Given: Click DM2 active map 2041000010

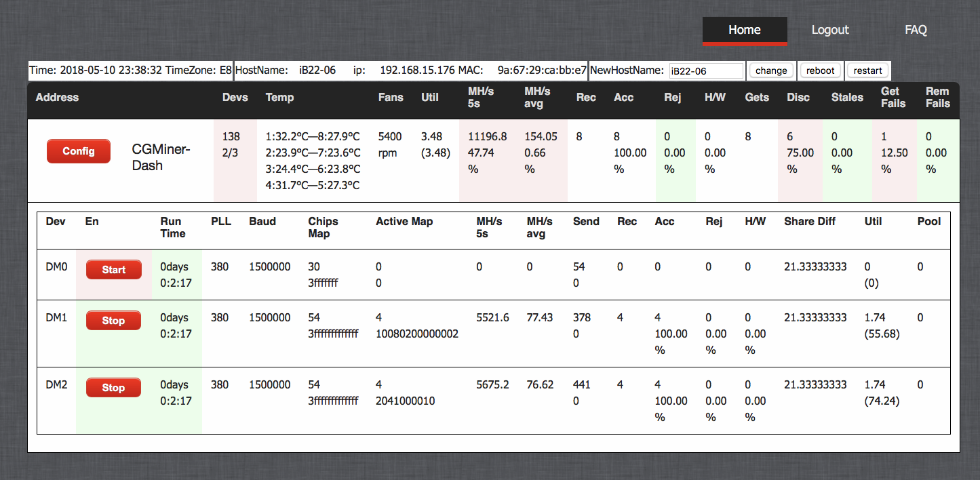Looking at the screenshot, I should pos(406,401).
